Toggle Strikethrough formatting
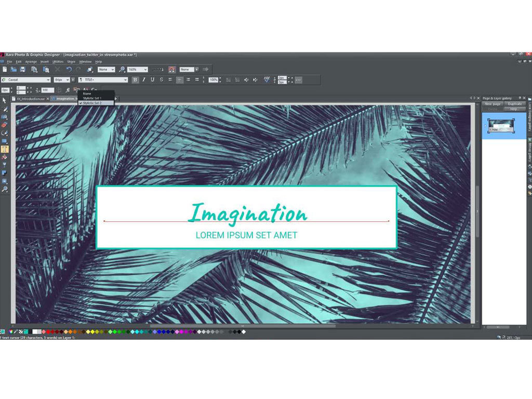The height and width of the screenshot is (399, 532). 162,80
